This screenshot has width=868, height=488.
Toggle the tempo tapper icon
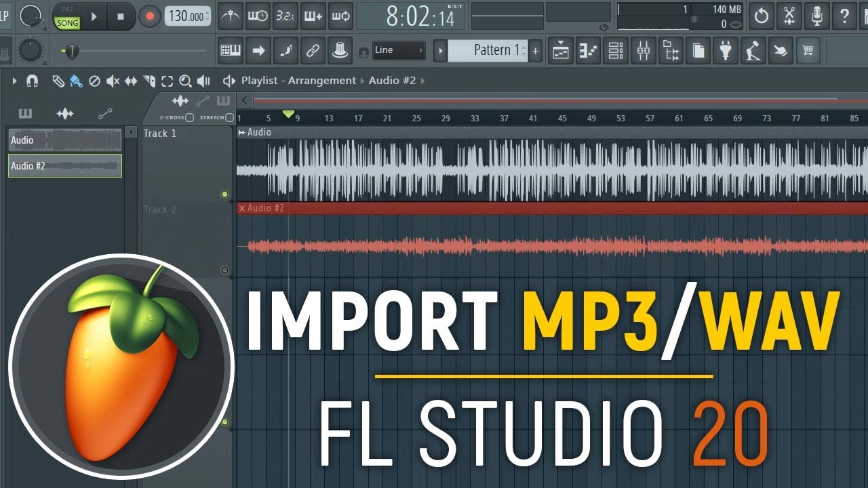pyautogui.click(x=753, y=50)
